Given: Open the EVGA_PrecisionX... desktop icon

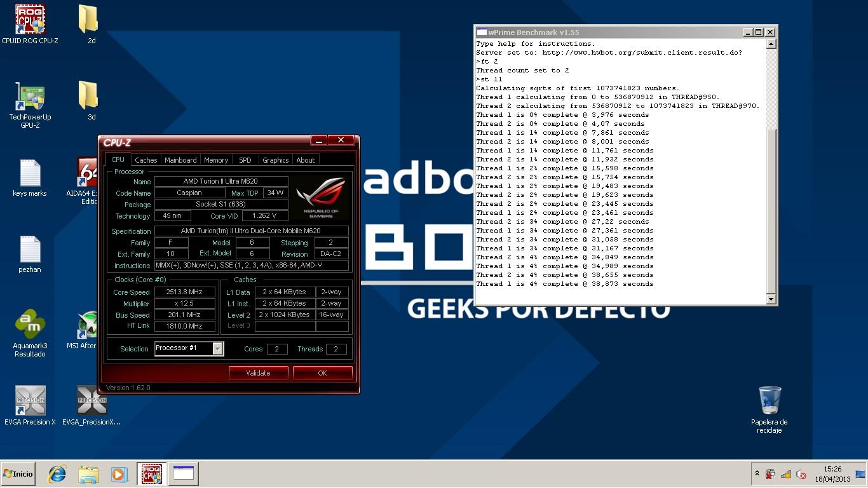Looking at the screenshot, I should tap(92, 405).
